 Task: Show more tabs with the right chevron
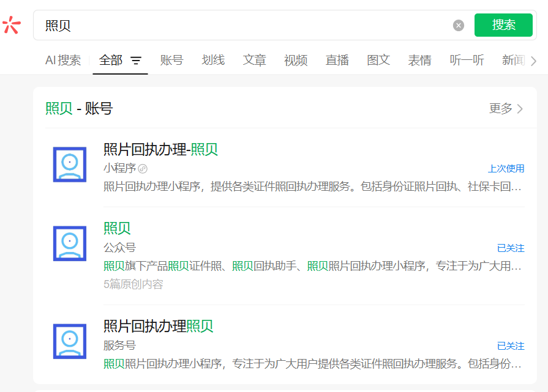(533, 61)
